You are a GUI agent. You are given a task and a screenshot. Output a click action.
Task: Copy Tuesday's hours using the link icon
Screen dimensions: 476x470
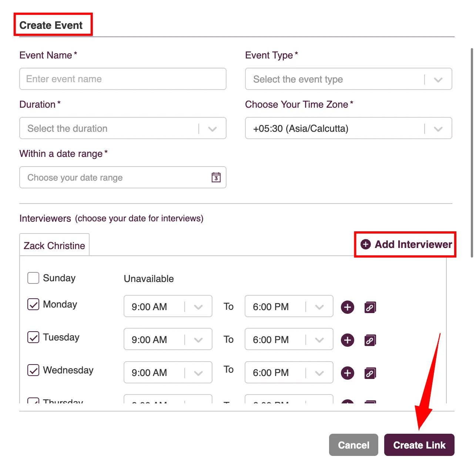(x=370, y=340)
